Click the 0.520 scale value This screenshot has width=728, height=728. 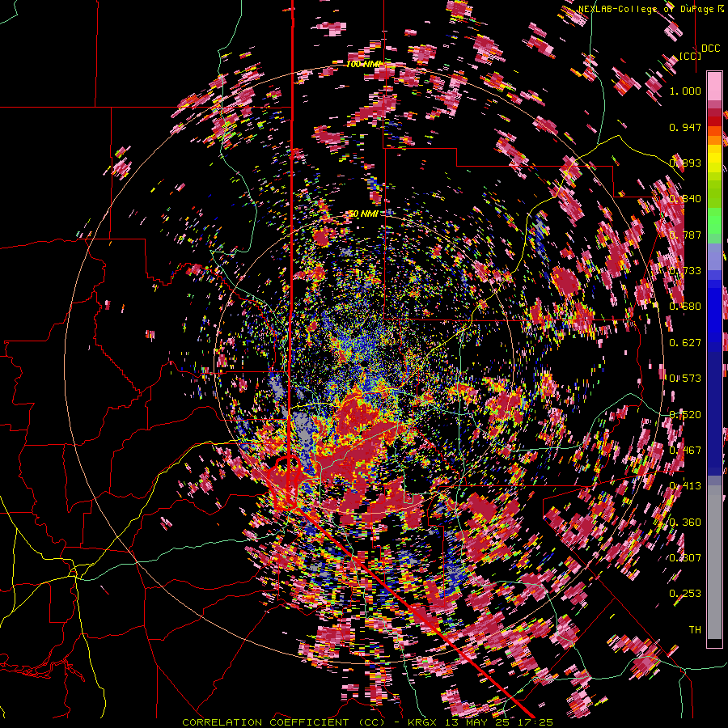click(x=685, y=415)
